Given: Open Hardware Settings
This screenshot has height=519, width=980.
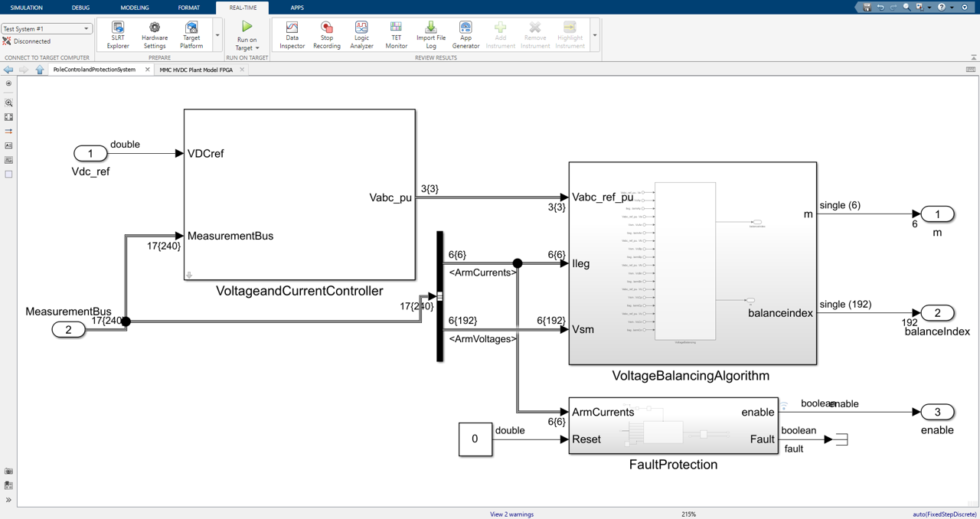Looking at the screenshot, I should tap(155, 35).
